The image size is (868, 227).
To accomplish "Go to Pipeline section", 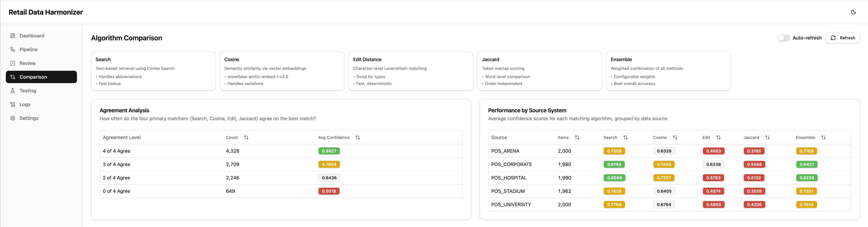I will pyautogui.click(x=41, y=49).
